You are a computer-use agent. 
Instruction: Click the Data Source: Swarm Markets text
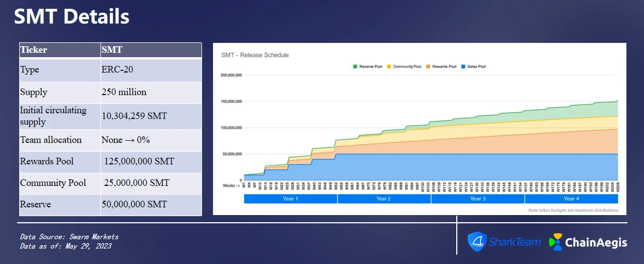coord(69,237)
